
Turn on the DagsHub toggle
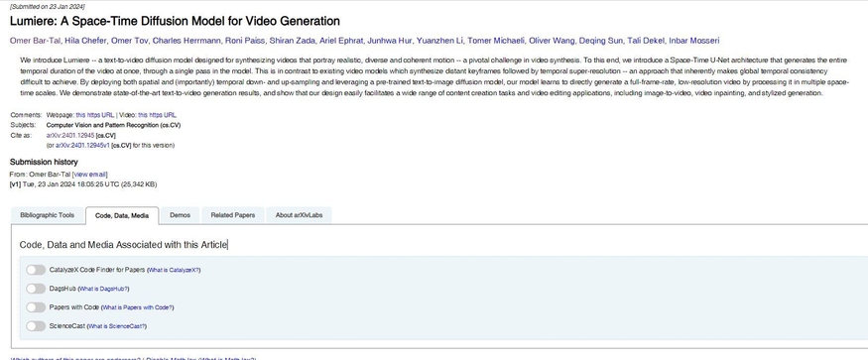(36, 289)
